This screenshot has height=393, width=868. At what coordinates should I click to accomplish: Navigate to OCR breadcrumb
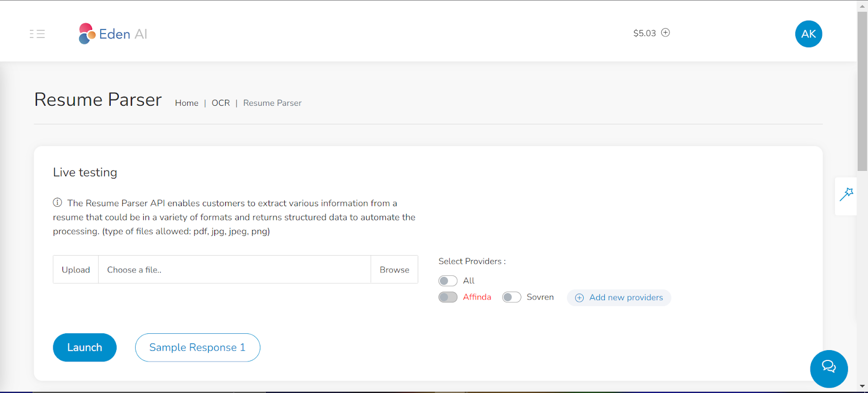pos(221,103)
